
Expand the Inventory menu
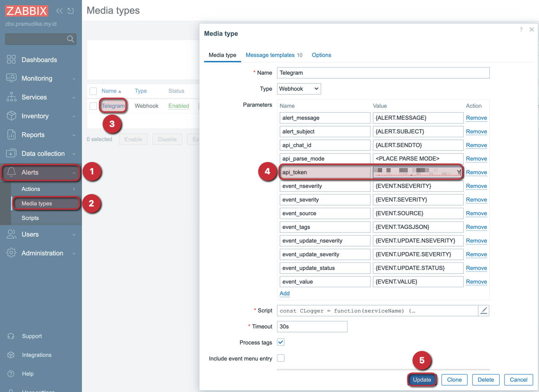(74, 116)
